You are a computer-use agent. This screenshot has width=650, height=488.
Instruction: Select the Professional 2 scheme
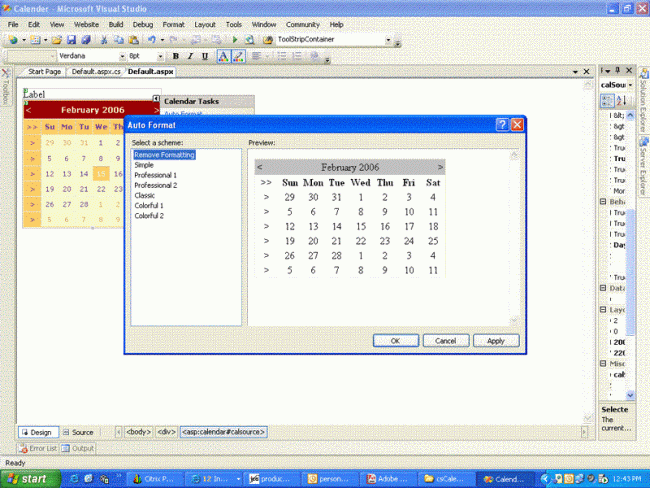point(155,185)
